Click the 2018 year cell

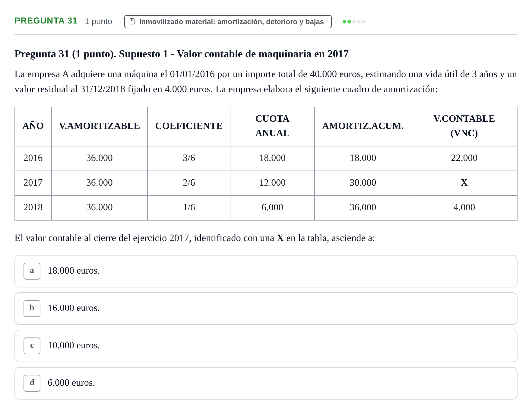(x=33, y=208)
